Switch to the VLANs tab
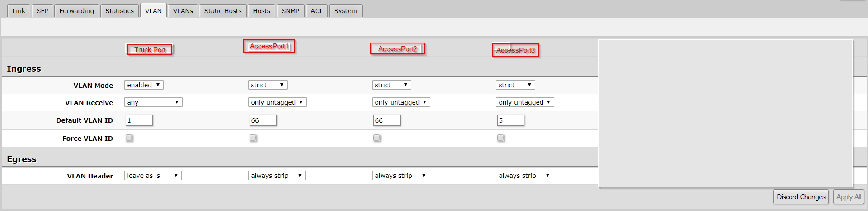 (x=183, y=11)
